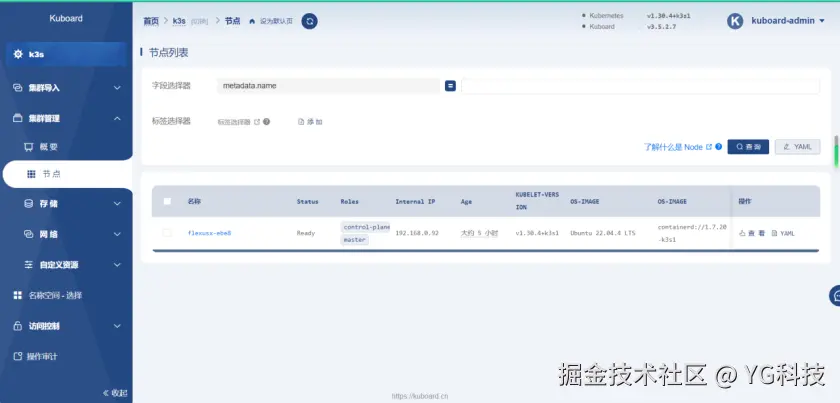Click the help icon beside 了解什么是 Node
This screenshot has width=840, height=403.
click(718, 146)
